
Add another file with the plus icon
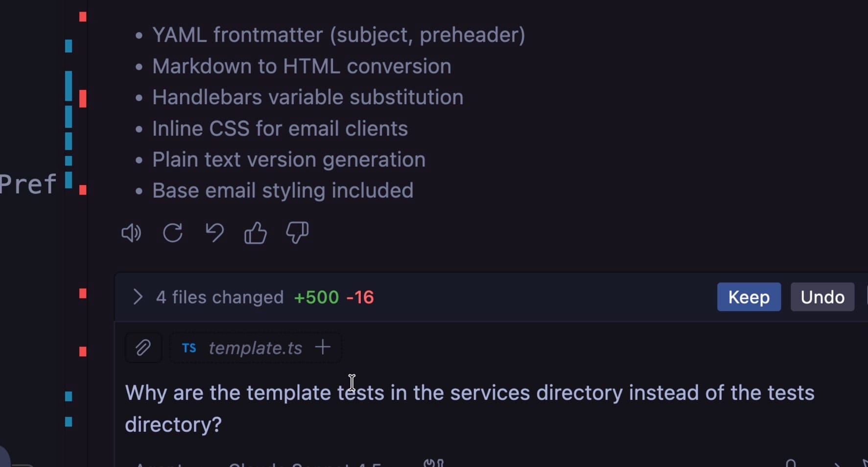pyautogui.click(x=322, y=347)
